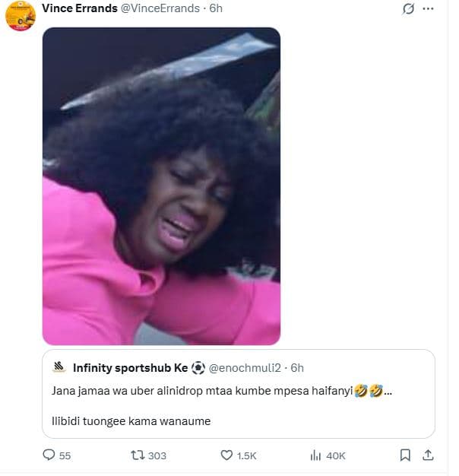Open the share tweet menu
The image size is (459, 476).
pyautogui.click(x=428, y=455)
